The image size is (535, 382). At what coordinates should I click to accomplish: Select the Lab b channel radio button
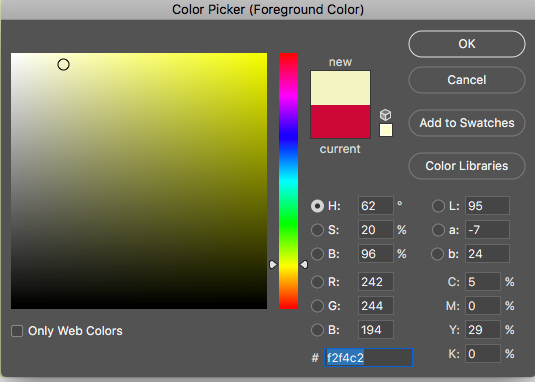pyautogui.click(x=438, y=254)
